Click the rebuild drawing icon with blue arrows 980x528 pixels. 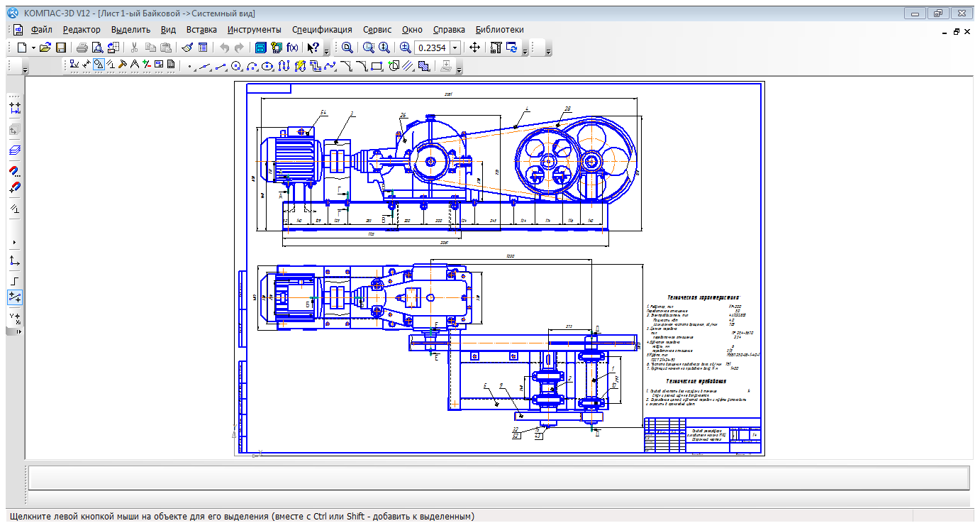pos(511,48)
